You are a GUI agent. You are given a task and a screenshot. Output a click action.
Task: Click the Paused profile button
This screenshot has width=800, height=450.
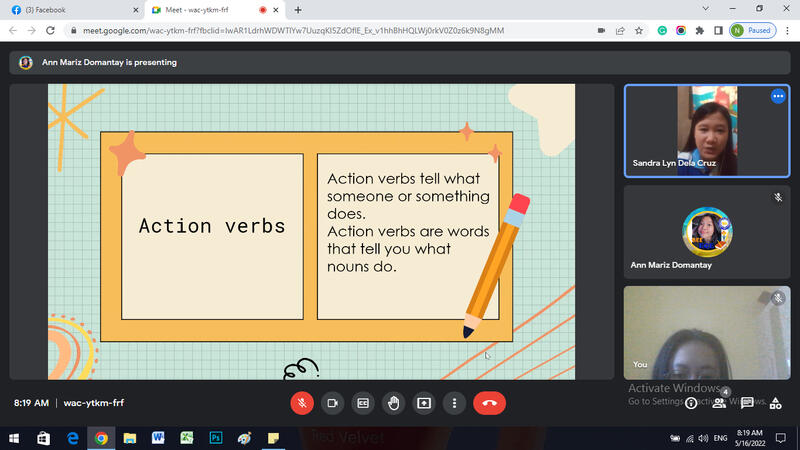[x=752, y=30]
